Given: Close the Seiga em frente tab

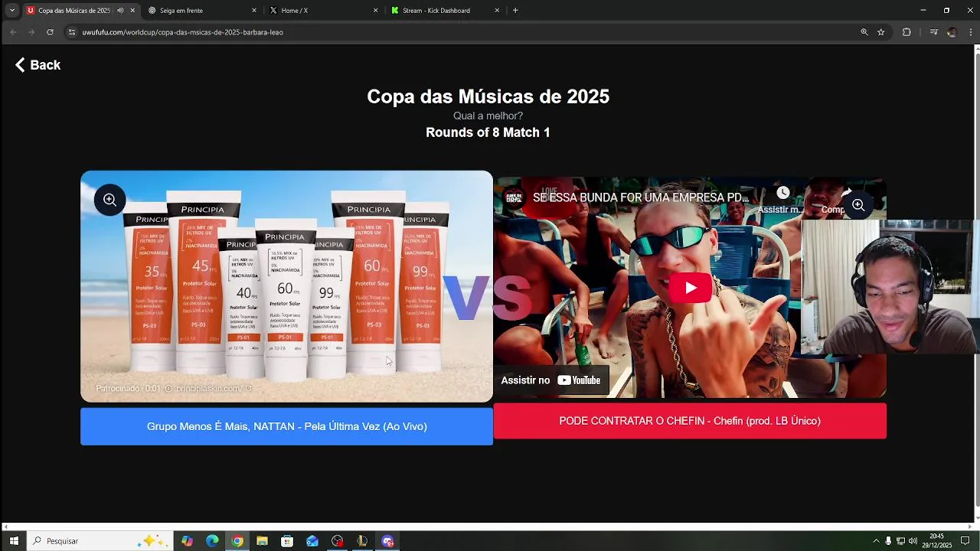Looking at the screenshot, I should click(254, 11).
